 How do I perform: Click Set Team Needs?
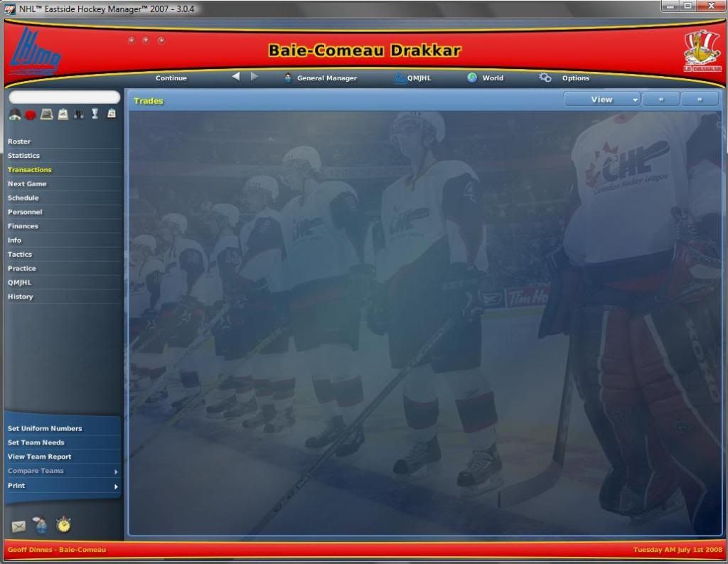[36, 443]
